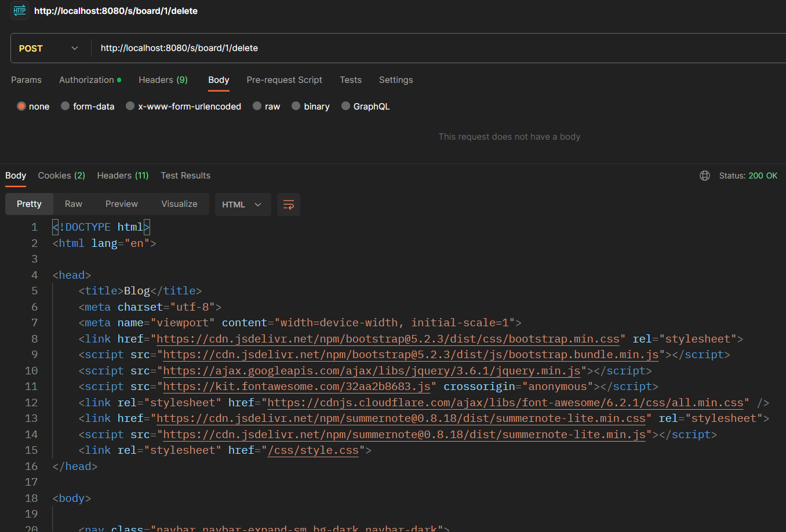786x532 pixels.
Task: Click the </head> closing tag line
Action: (x=75, y=467)
